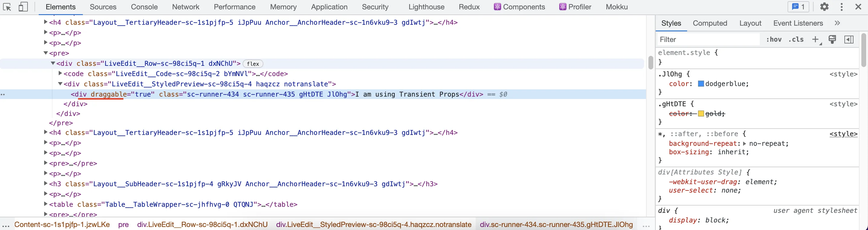The image size is (868, 230).
Task: Toggle the computed styles sidebar icon
Action: pos(849,39)
